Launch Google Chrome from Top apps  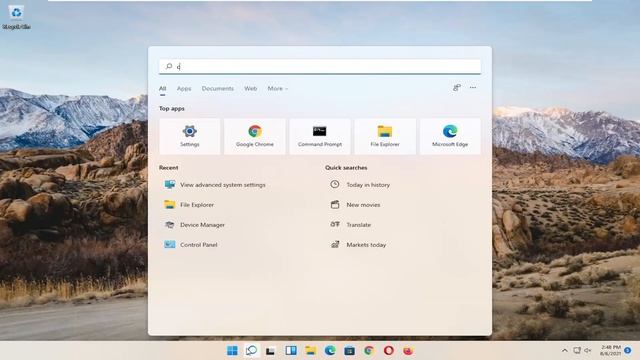pos(255,136)
